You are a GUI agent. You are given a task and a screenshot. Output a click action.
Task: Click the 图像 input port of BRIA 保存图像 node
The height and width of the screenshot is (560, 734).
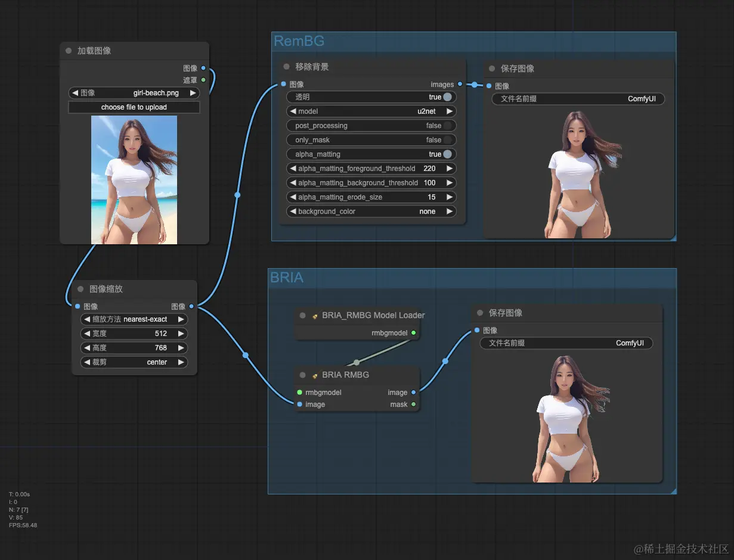[x=477, y=330]
